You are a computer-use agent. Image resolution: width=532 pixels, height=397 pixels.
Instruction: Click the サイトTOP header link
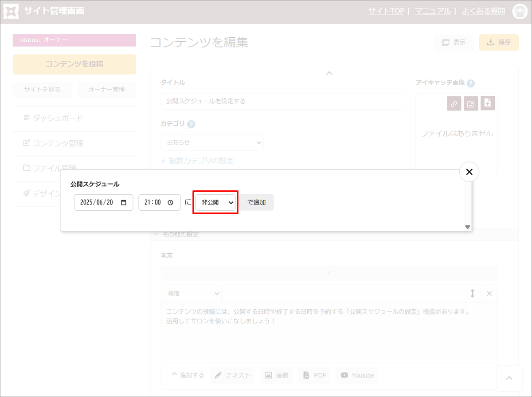coord(386,11)
